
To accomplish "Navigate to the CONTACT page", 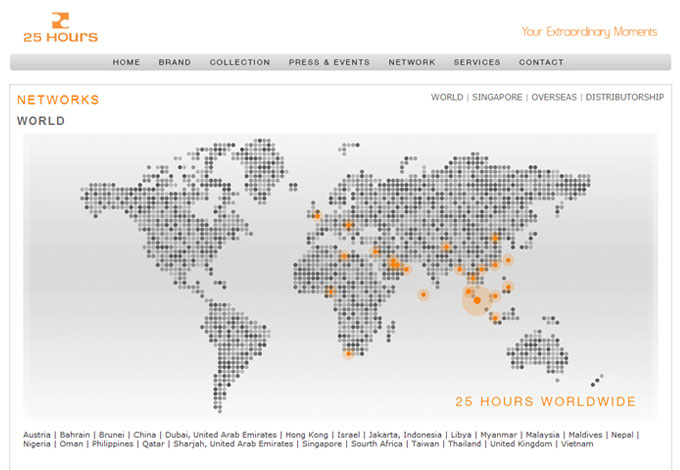I will (x=541, y=62).
